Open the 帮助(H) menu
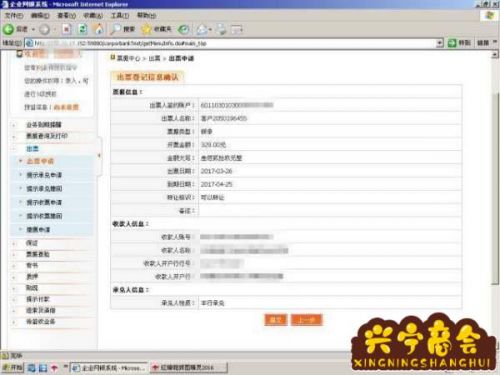500x375 pixels. pyautogui.click(x=146, y=16)
